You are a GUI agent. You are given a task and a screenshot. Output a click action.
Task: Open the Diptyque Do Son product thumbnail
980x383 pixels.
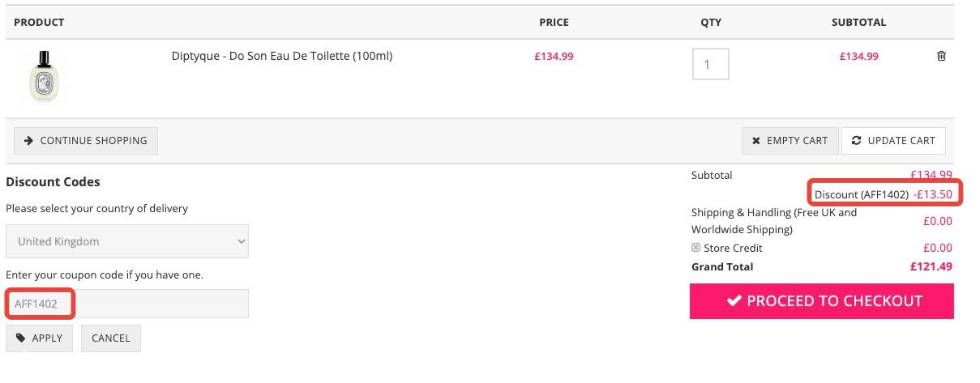45,76
